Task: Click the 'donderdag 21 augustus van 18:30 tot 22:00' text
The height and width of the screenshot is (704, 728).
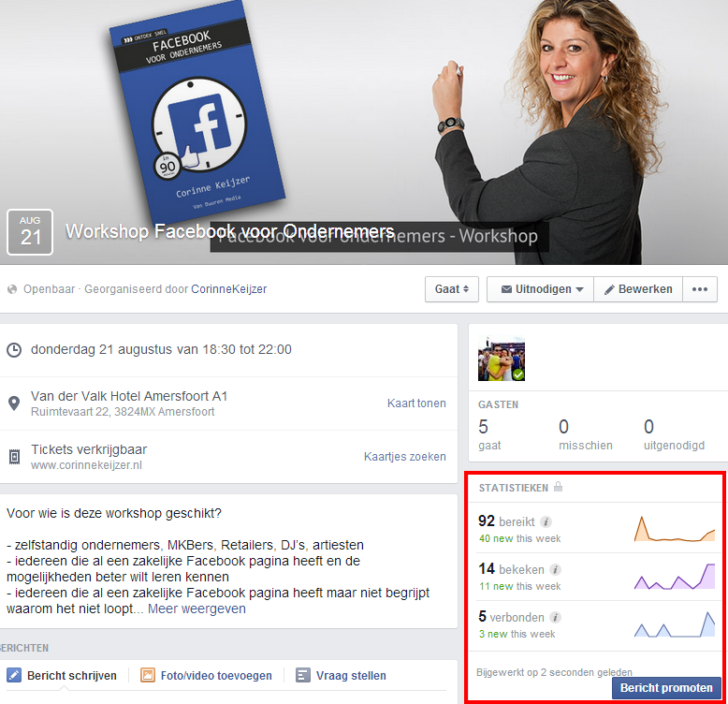Action: click(161, 349)
